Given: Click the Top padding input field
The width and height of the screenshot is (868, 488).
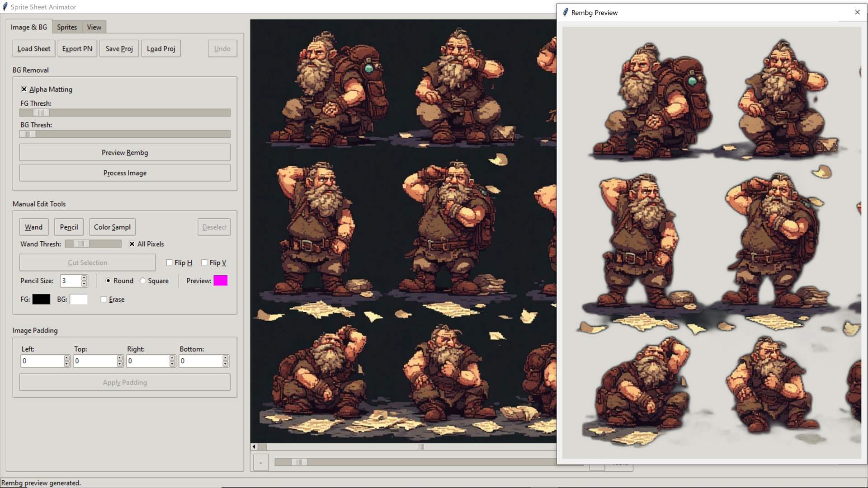Looking at the screenshot, I should pos(95,361).
